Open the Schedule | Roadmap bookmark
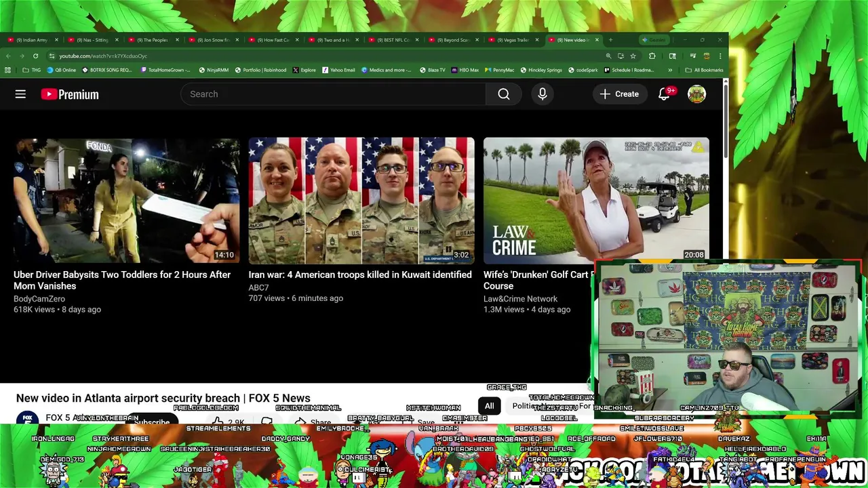This screenshot has width=868, height=488. [629, 70]
